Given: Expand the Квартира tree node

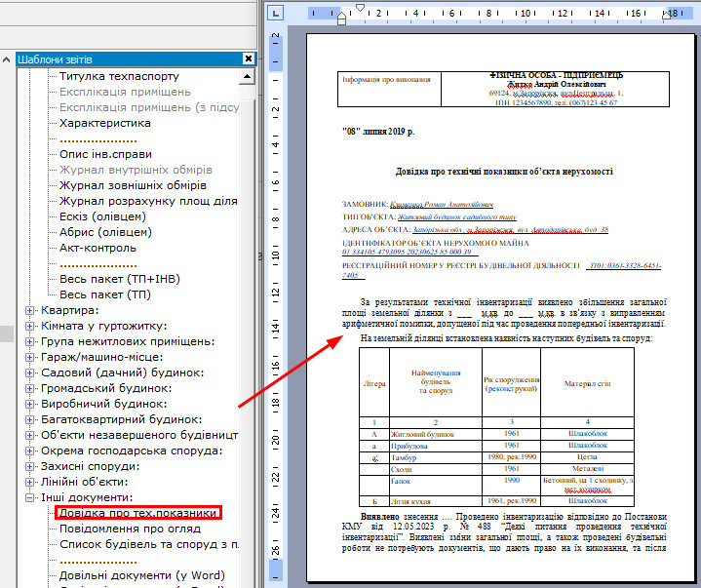Looking at the screenshot, I should [29, 310].
